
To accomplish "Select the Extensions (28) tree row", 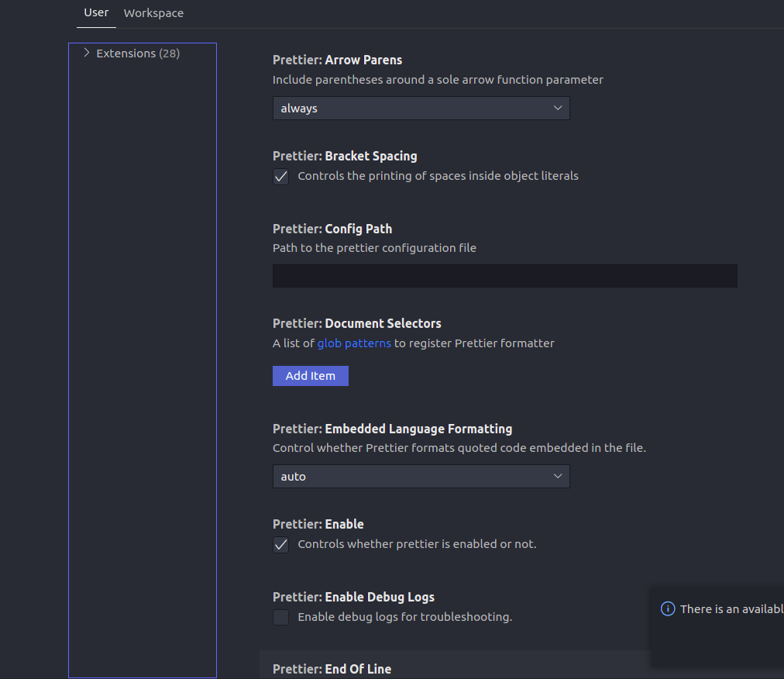I will [x=143, y=53].
